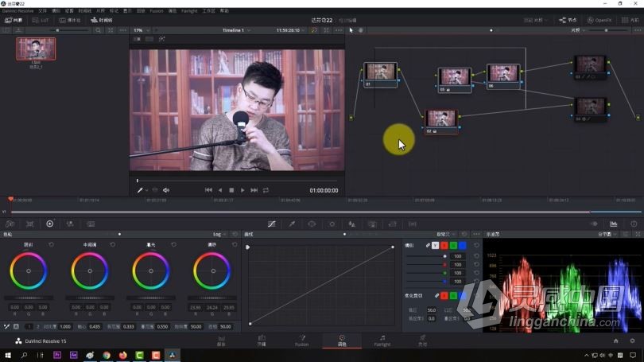
Task: Select the Color Wheels palette icon
Action: coord(50,224)
